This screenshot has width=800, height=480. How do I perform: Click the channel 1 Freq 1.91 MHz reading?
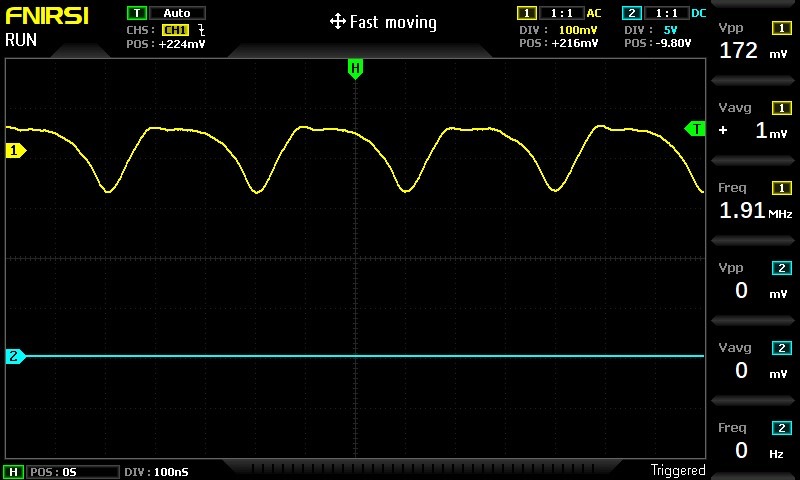tap(755, 210)
